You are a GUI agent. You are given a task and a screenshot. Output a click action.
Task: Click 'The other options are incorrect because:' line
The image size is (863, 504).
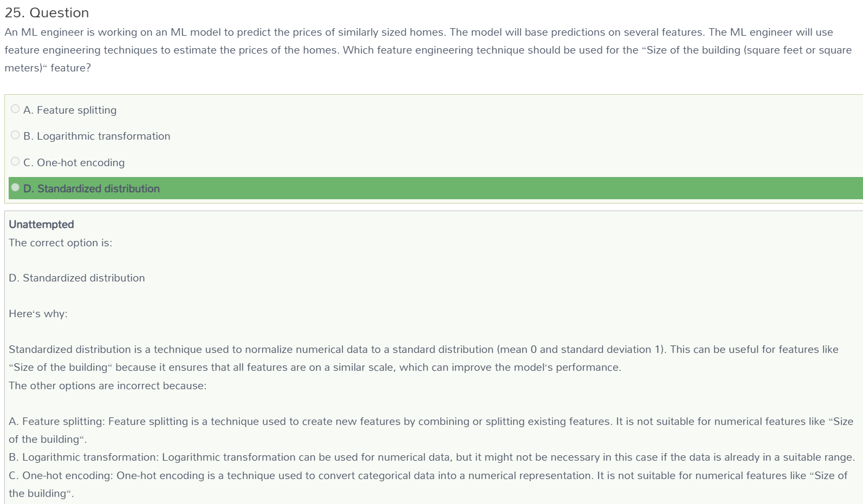coord(108,385)
